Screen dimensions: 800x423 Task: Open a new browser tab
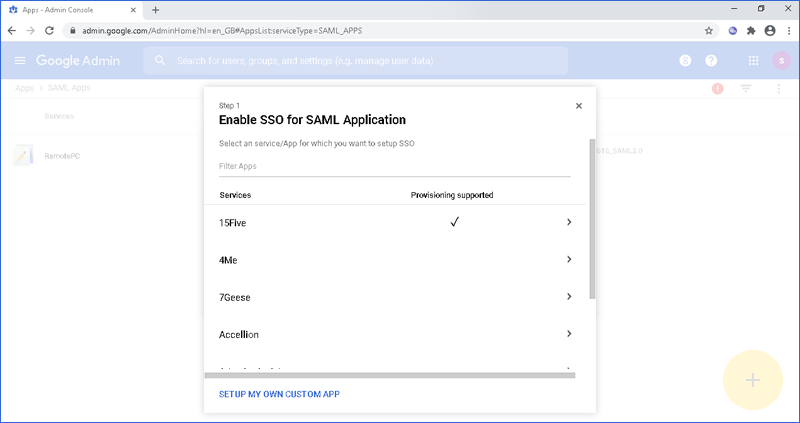(156, 9)
